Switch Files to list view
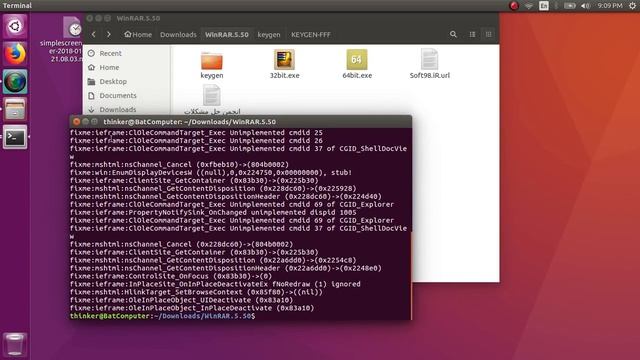The width and height of the screenshot is (640, 360). (472, 35)
